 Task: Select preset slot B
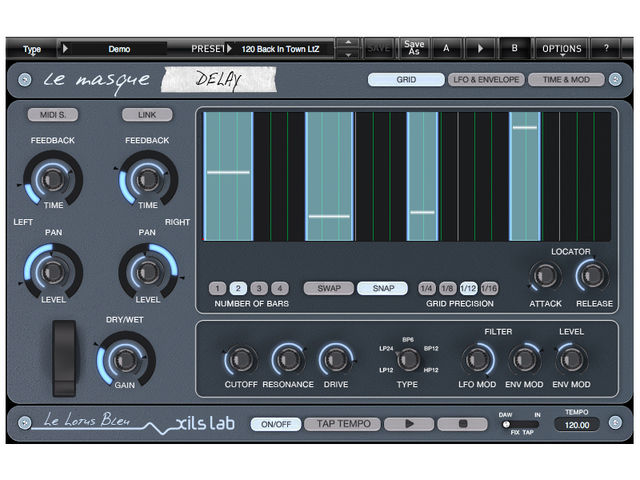tap(515, 49)
